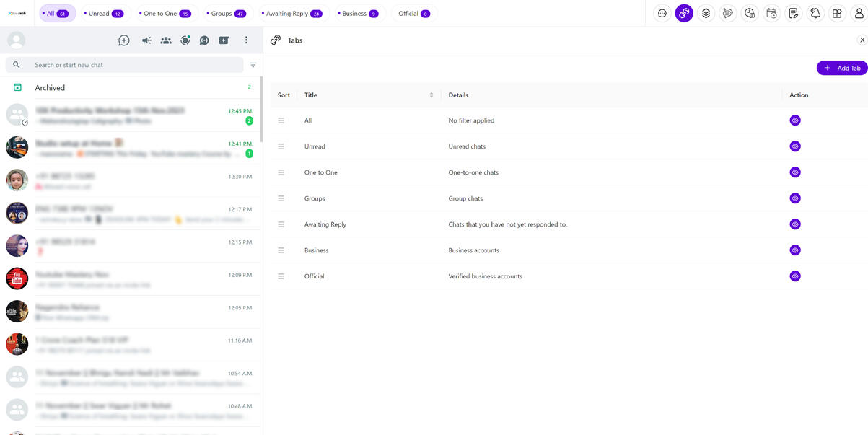Open the chat filter menu beside search
This screenshot has height=435, width=868.
253,65
